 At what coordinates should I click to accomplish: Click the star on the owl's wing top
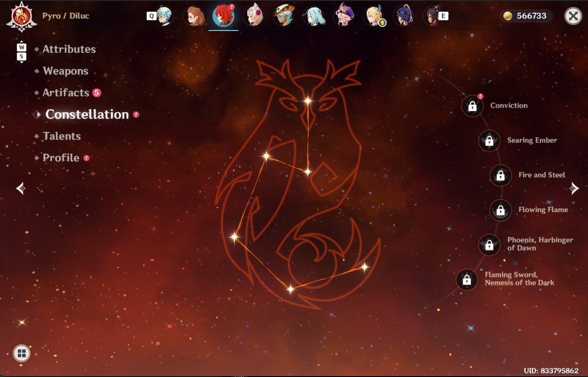pos(266,156)
